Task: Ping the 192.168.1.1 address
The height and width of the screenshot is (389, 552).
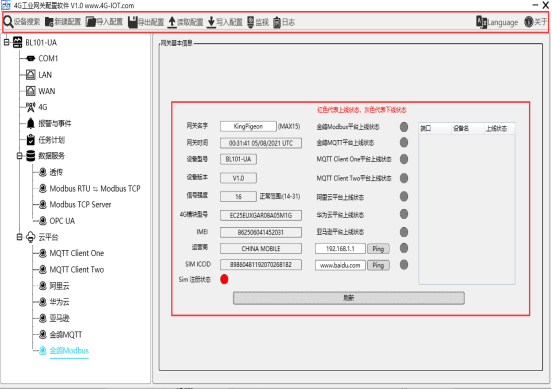Action: pyautogui.click(x=378, y=249)
